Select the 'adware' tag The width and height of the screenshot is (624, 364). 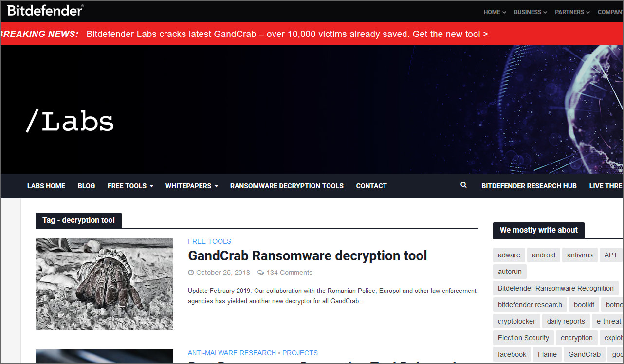click(x=509, y=255)
